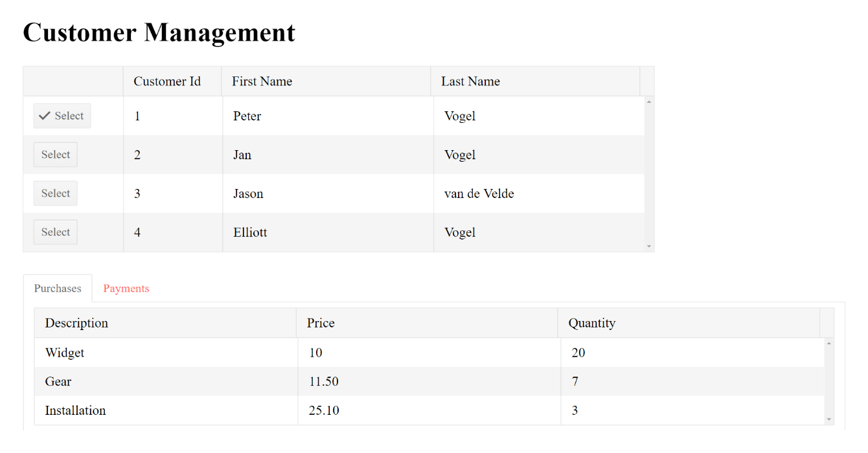Select customer Elliott Vogel

tap(55, 232)
